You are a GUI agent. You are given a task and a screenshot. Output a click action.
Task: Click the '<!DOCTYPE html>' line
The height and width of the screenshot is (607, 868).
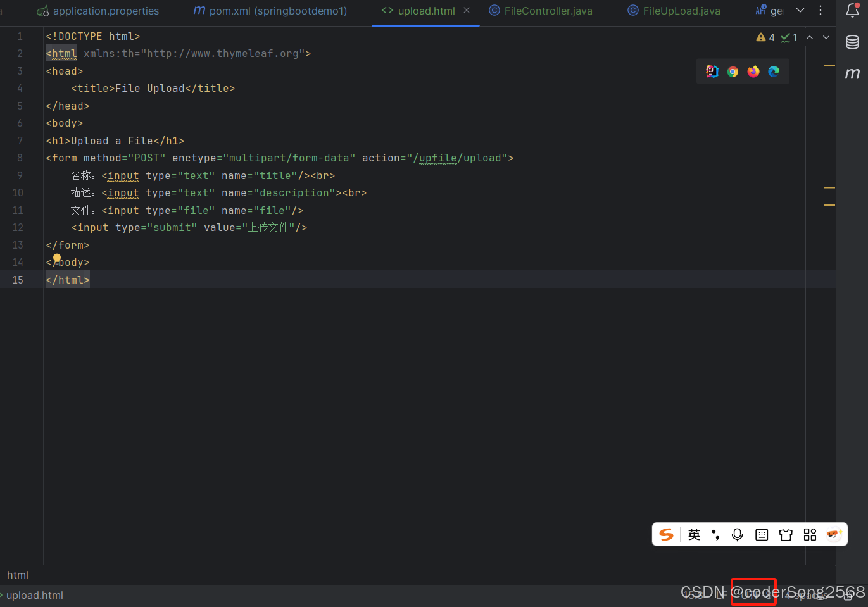click(x=93, y=37)
